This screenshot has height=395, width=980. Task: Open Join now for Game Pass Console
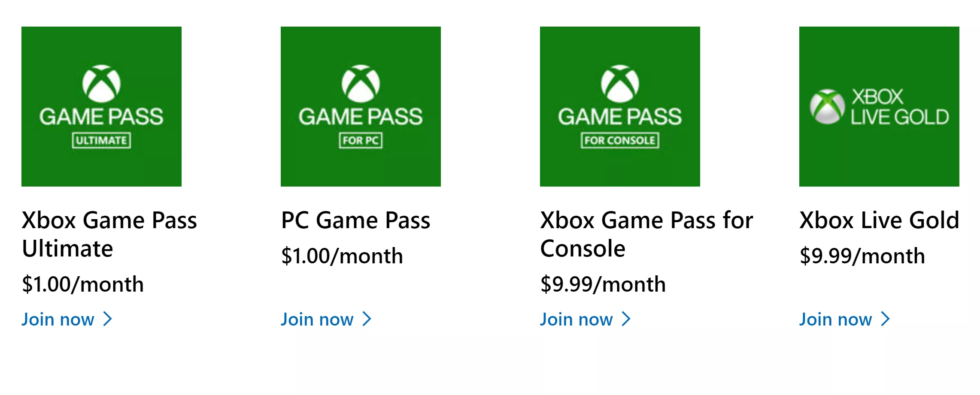tap(576, 319)
